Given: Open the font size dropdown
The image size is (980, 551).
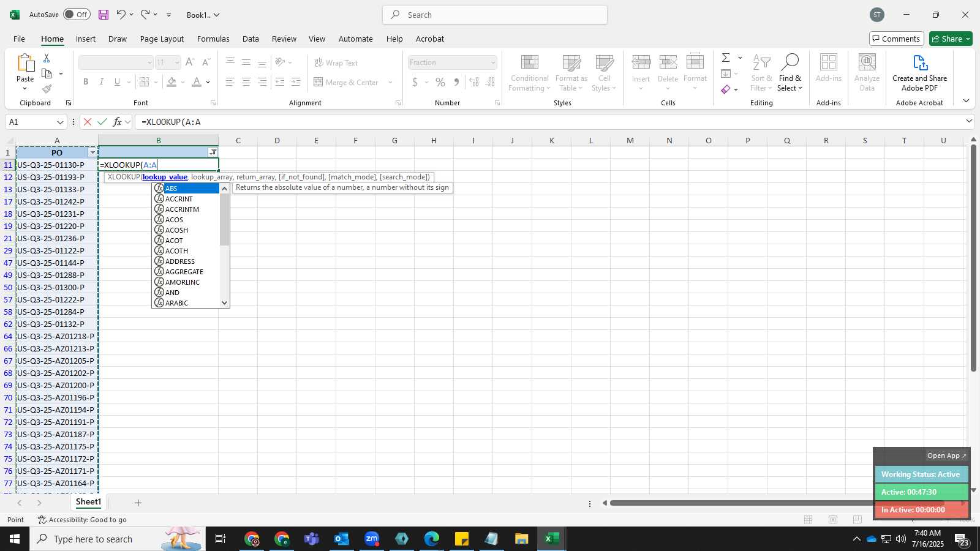Looking at the screenshot, I should (177, 62).
